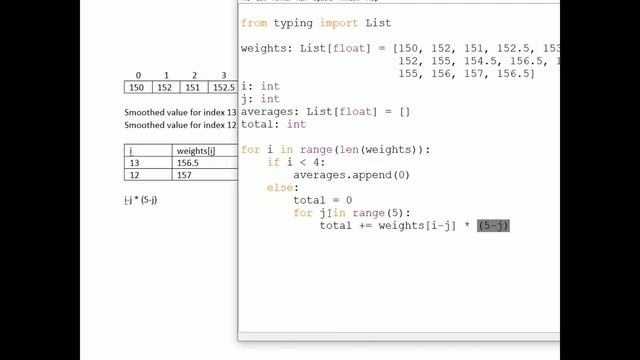Click the 'total +=' part of last line

pyautogui.click(x=345, y=226)
